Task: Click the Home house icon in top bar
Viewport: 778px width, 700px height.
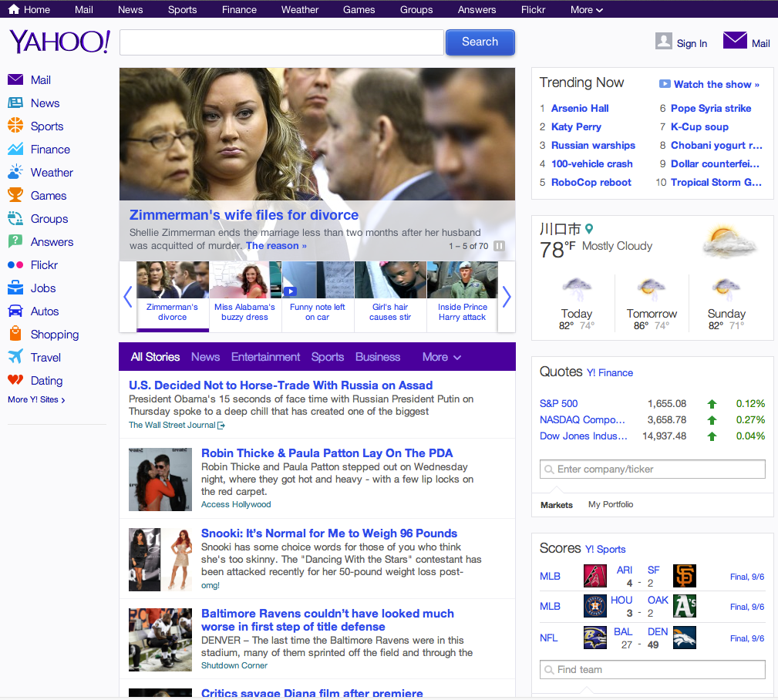Action: pos(14,9)
